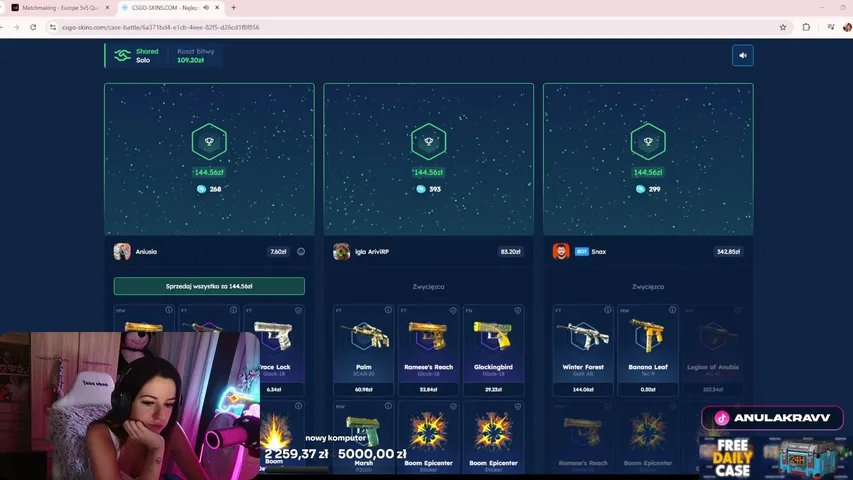Open the Free Daily Case banner

click(776, 457)
